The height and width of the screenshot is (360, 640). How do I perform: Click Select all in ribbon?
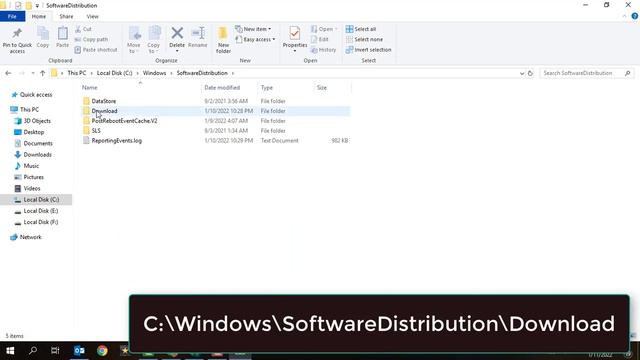pyautogui.click(x=361, y=29)
